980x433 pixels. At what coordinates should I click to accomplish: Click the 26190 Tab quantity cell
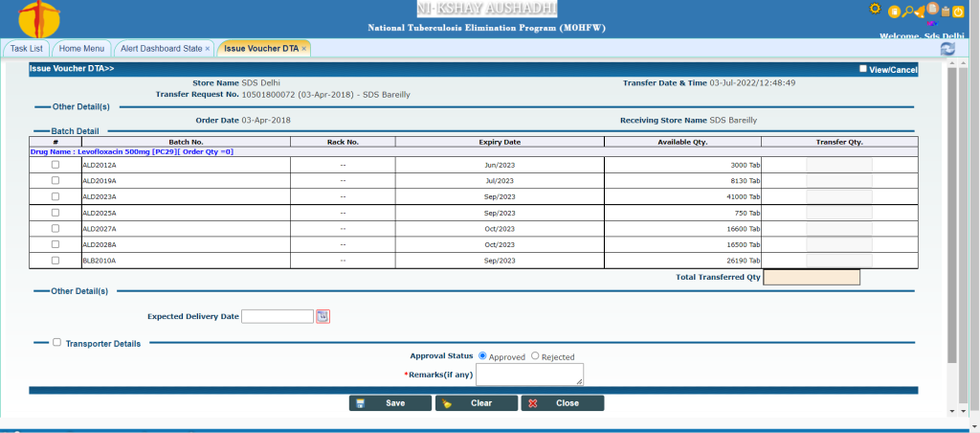pyautogui.click(x=682, y=261)
